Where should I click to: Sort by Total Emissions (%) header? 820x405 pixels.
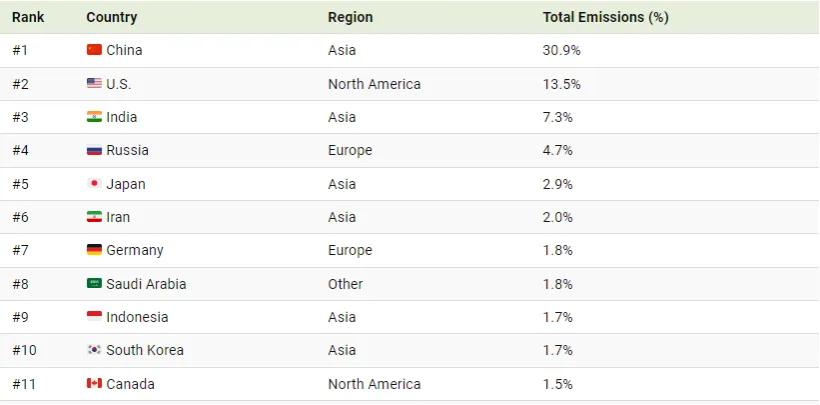click(605, 17)
